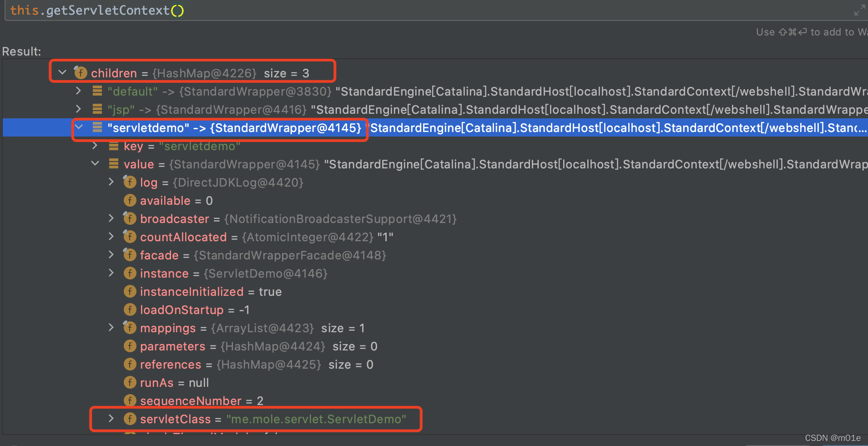Expand the broadcaster field
The image size is (868, 446).
tap(111, 218)
